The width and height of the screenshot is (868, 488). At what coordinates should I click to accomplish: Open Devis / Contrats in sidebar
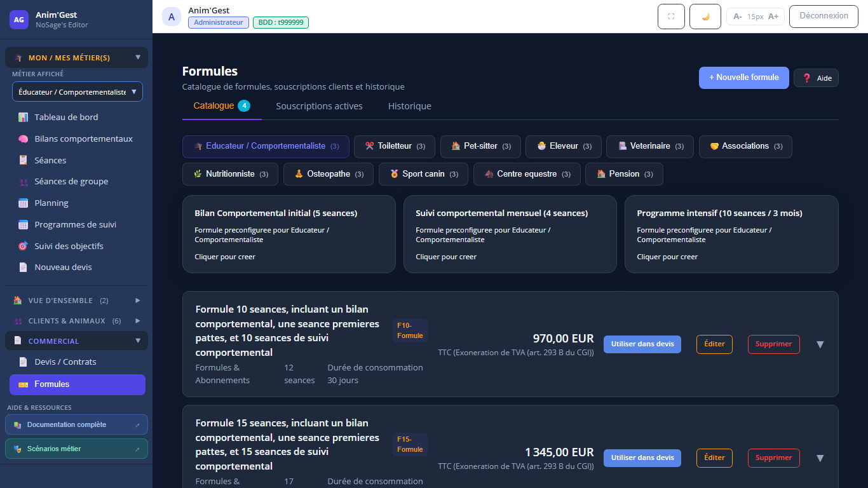pyautogui.click(x=78, y=362)
